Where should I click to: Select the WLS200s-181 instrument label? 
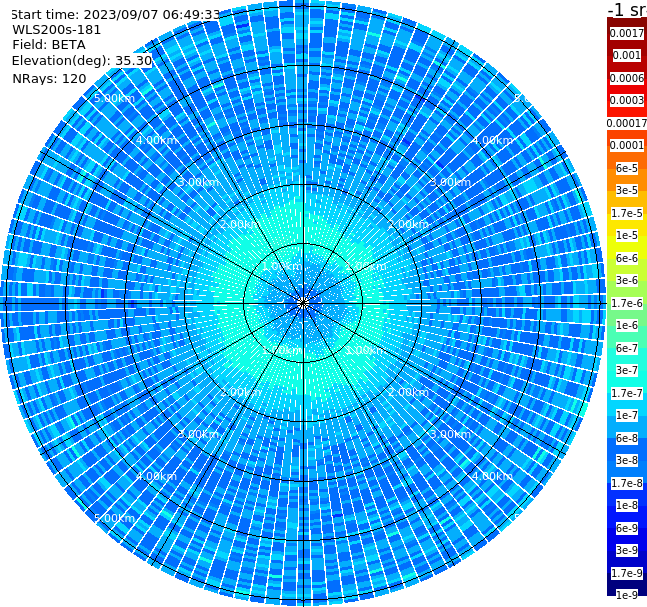tap(57, 30)
